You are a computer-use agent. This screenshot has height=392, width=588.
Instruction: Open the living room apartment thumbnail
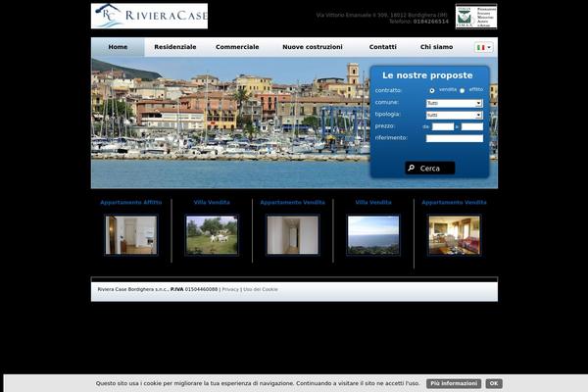[454, 235]
